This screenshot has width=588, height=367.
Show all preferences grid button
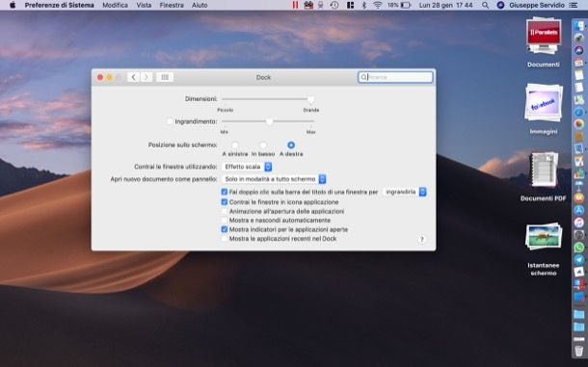pos(165,77)
